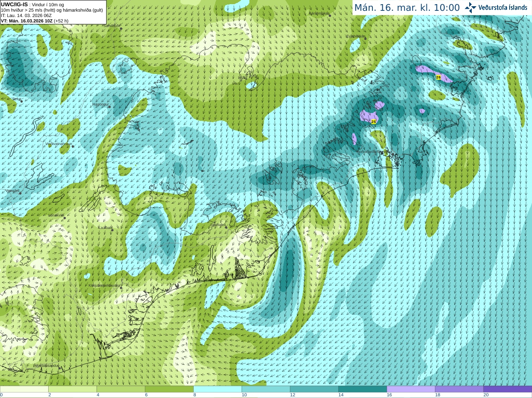Click the Setur station label
Image resolution: width=532 pixels, height=398 pixels.
pyautogui.click(x=16, y=99)
